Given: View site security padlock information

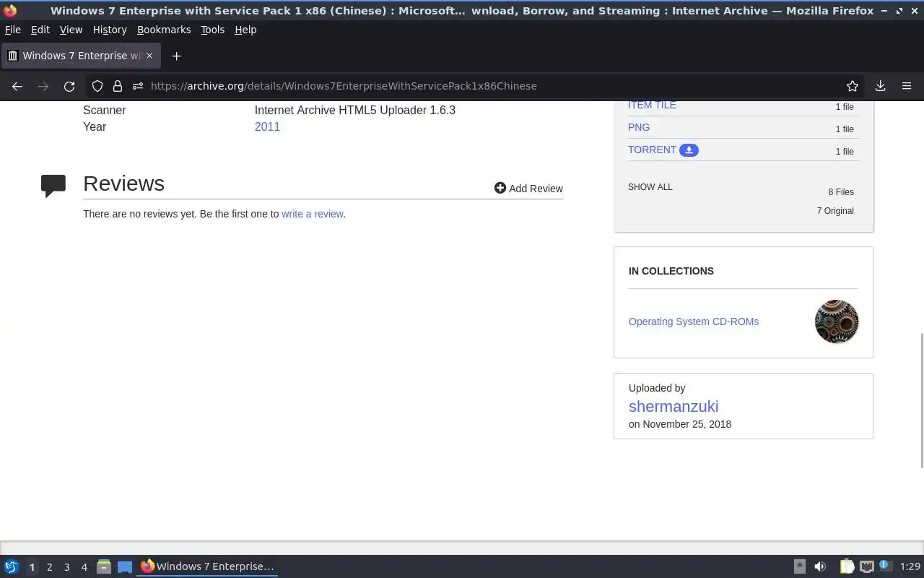Looking at the screenshot, I should [x=117, y=86].
